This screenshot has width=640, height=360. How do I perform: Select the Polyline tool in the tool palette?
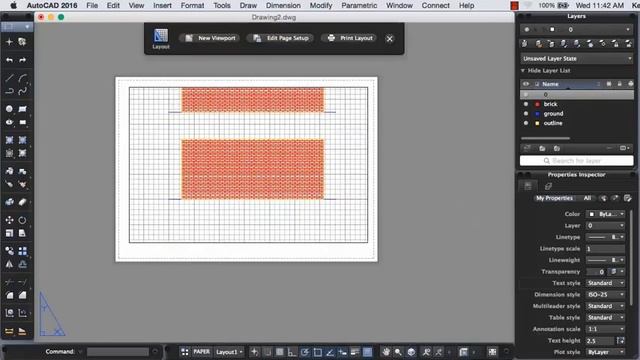pos(9,91)
